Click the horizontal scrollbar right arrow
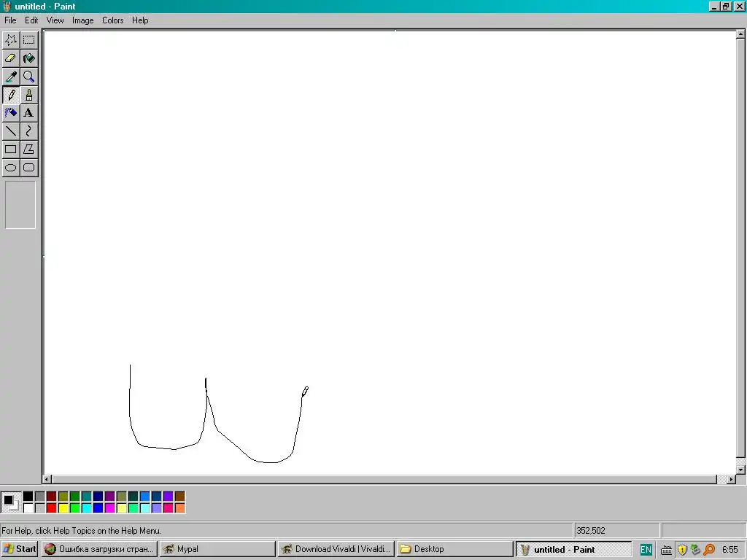The image size is (747, 560). point(731,479)
